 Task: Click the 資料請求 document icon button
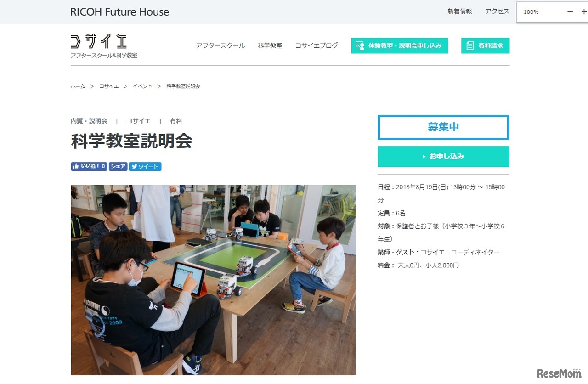tap(485, 45)
